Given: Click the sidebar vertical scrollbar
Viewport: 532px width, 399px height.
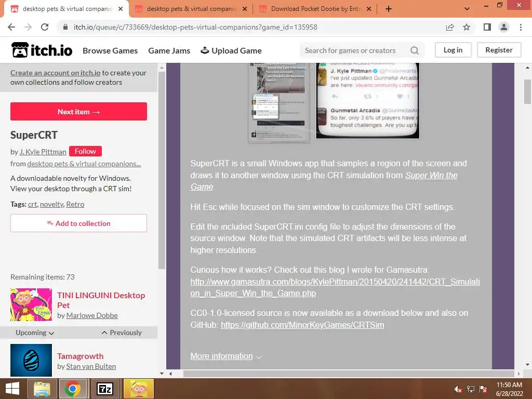Looking at the screenshot, I should tap(162, 170).
